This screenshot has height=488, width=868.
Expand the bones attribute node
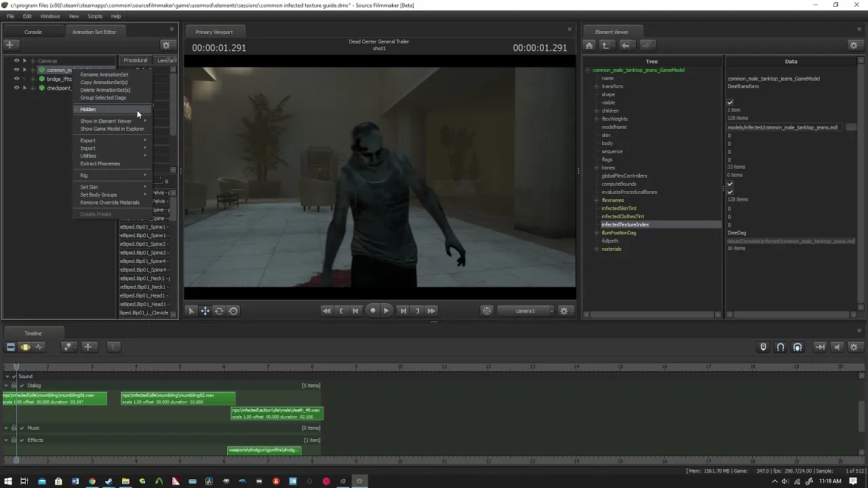[x=597, y=167]
